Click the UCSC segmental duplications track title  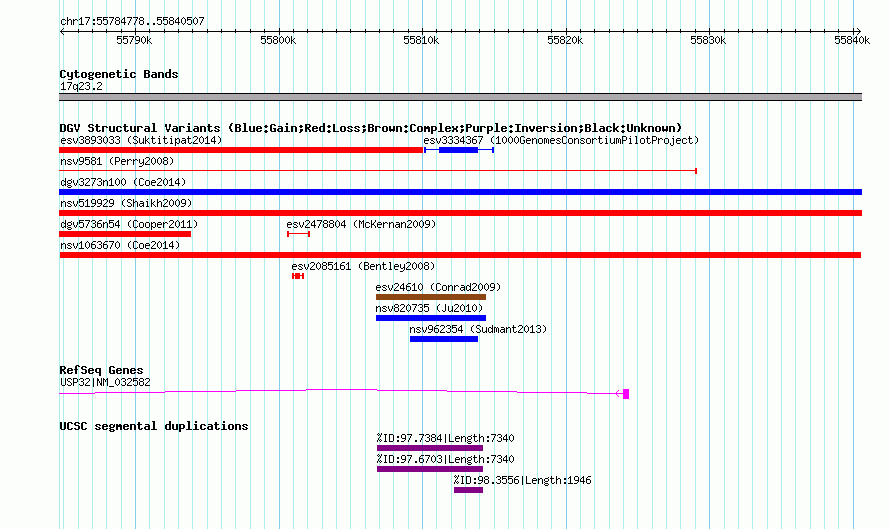[x=154, y=426]
